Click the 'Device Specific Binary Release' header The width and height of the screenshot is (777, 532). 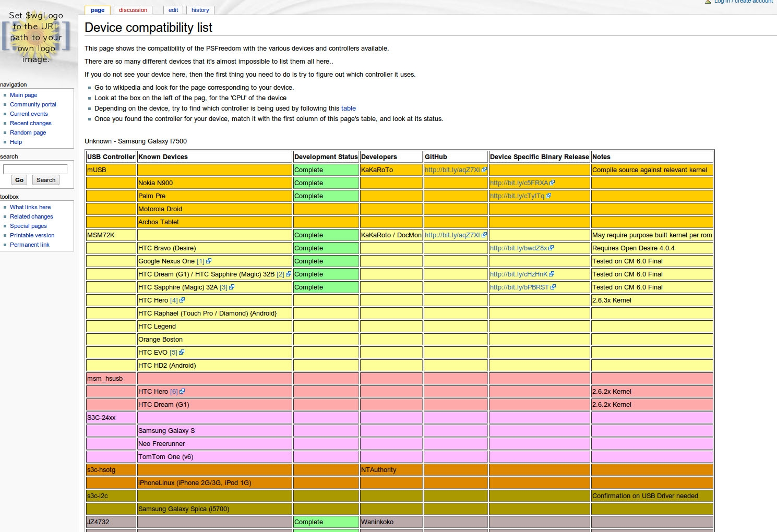pyautogui.click(x=540, y=157)
